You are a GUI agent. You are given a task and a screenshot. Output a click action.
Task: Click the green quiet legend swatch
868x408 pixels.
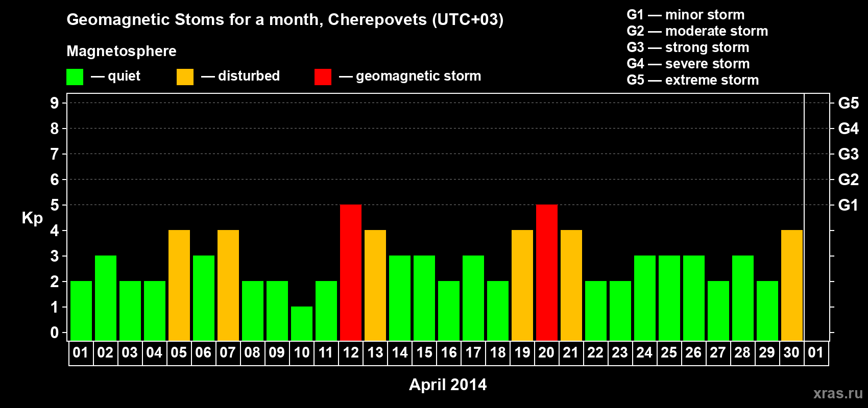click(75, 77)
